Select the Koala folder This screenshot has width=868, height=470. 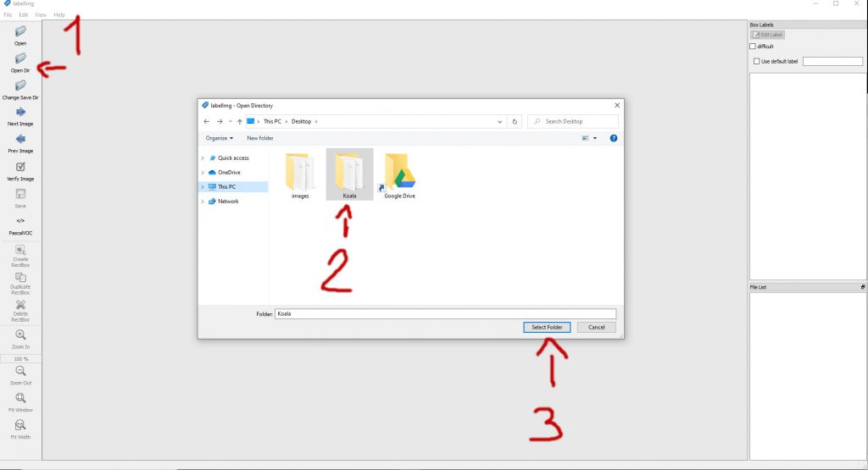click(349, 174)
